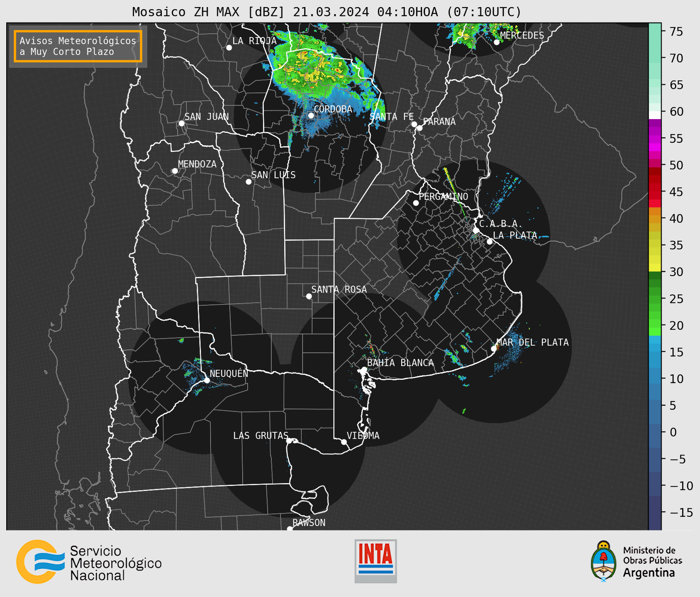Click the white 60 dBZ band on the color scale

[655, 115]
